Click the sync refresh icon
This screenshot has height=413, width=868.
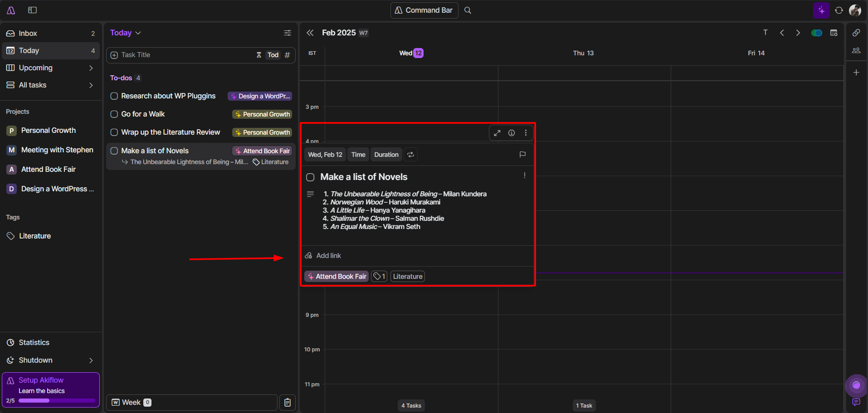click(839, 10)
